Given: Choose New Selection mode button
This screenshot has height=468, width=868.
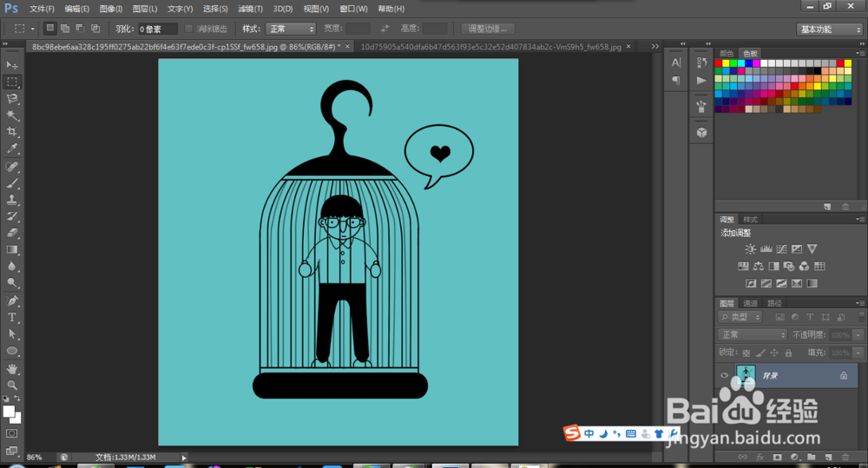Looking at the screenshot, I should 49,29.
